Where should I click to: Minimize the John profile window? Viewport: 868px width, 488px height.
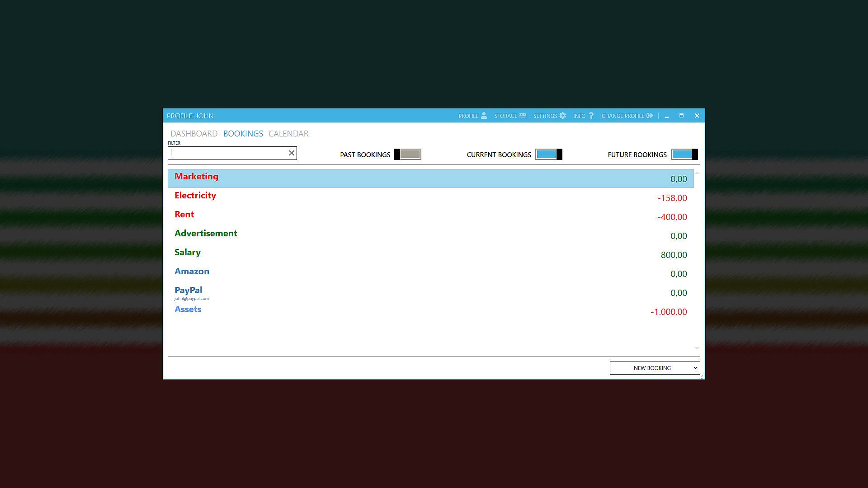point(666,116)
